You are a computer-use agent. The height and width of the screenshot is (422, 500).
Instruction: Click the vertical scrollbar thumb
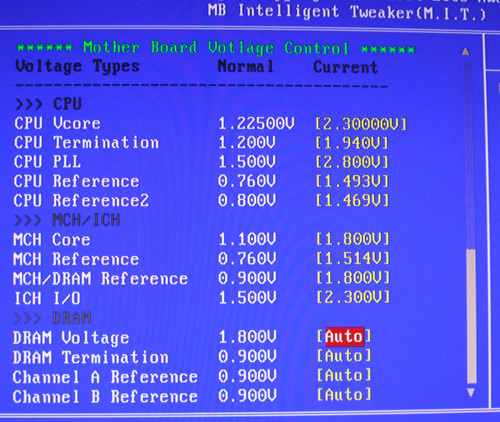[471, 317]
